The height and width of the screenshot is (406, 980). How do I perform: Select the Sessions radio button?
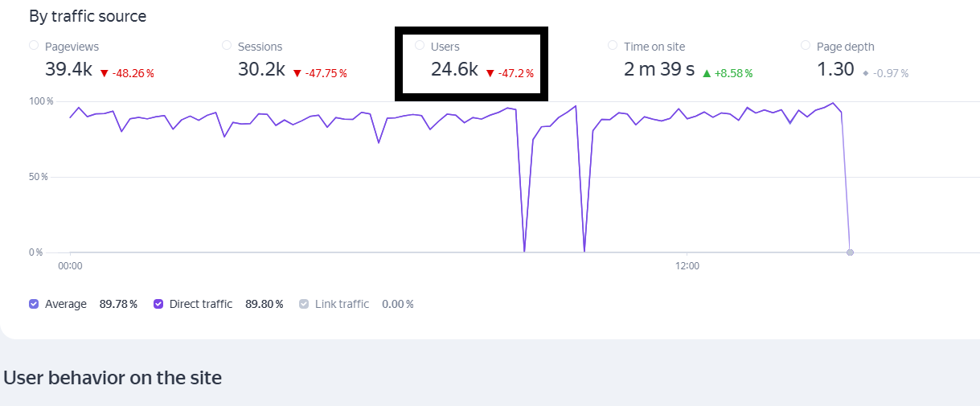227,46
